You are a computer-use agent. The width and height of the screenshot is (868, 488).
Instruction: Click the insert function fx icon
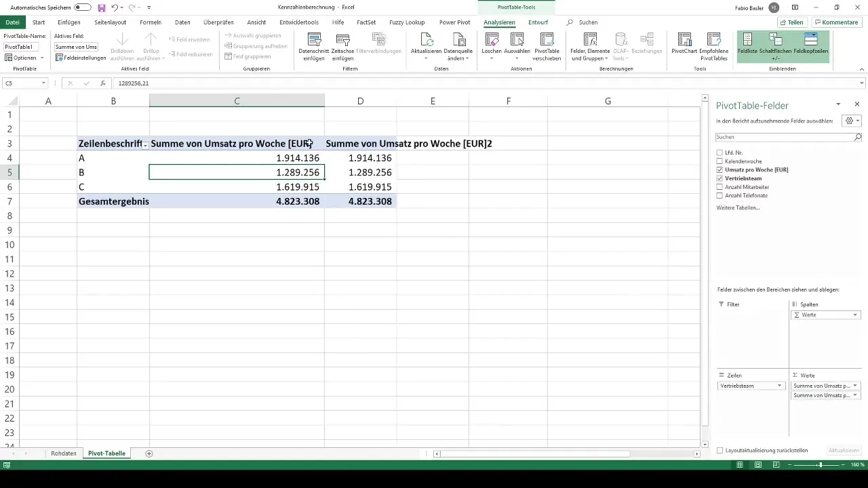102,83
